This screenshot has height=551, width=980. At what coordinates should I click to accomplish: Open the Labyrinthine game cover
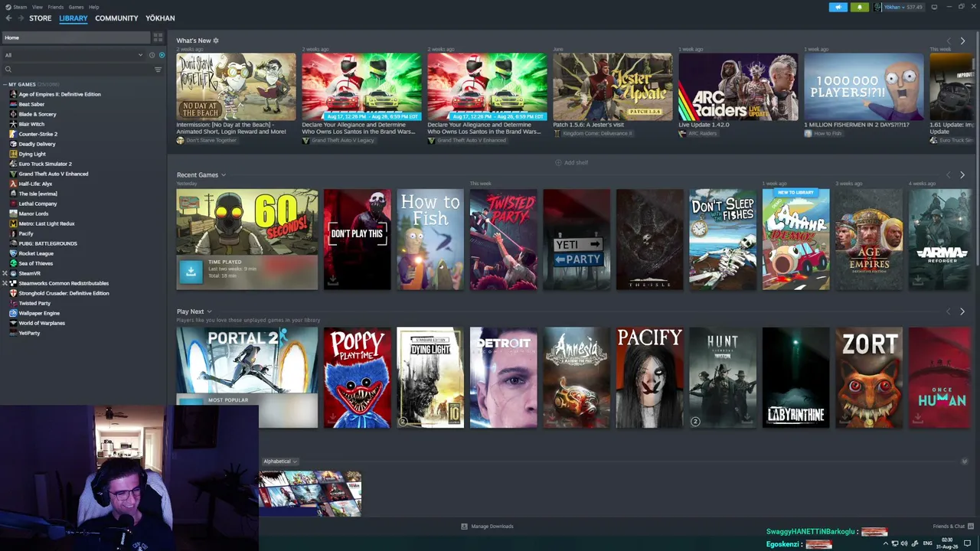coord(795,377)
